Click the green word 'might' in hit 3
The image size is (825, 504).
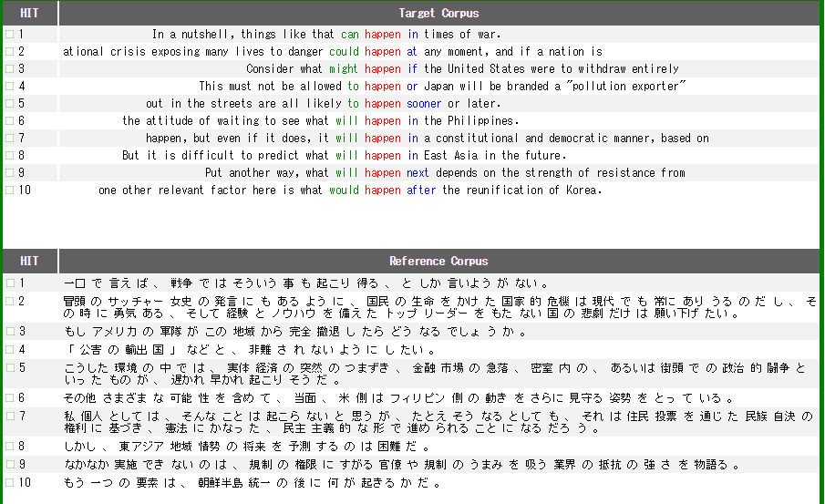[344, 69]
